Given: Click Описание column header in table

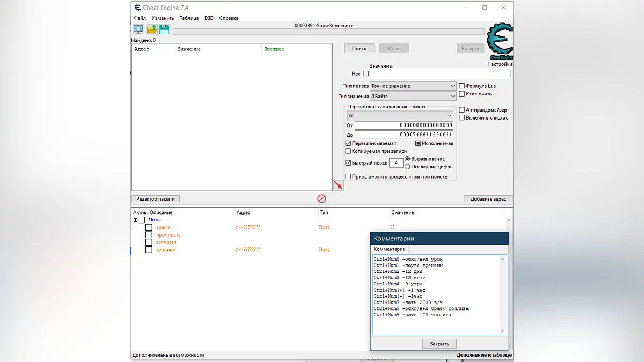Looking at the screenshot, I should pos(161,213).
